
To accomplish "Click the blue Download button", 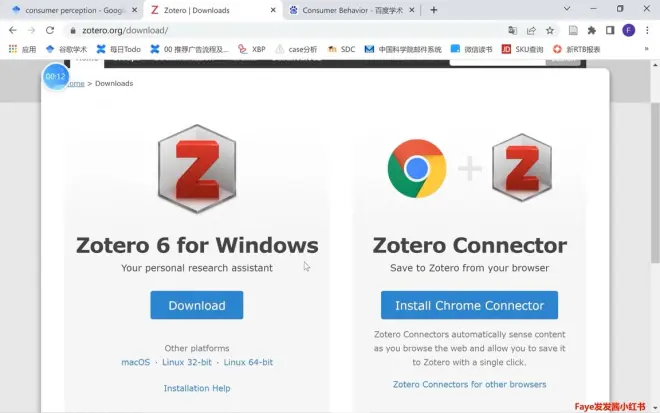I will [197, 305].
